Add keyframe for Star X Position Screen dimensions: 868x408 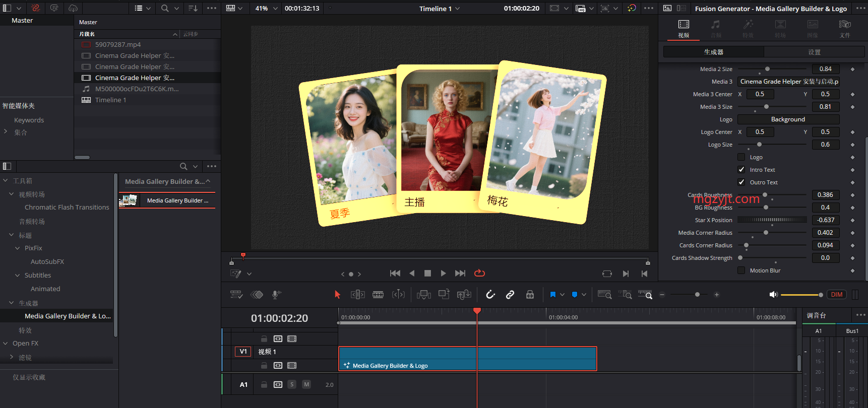pos(852,220)
